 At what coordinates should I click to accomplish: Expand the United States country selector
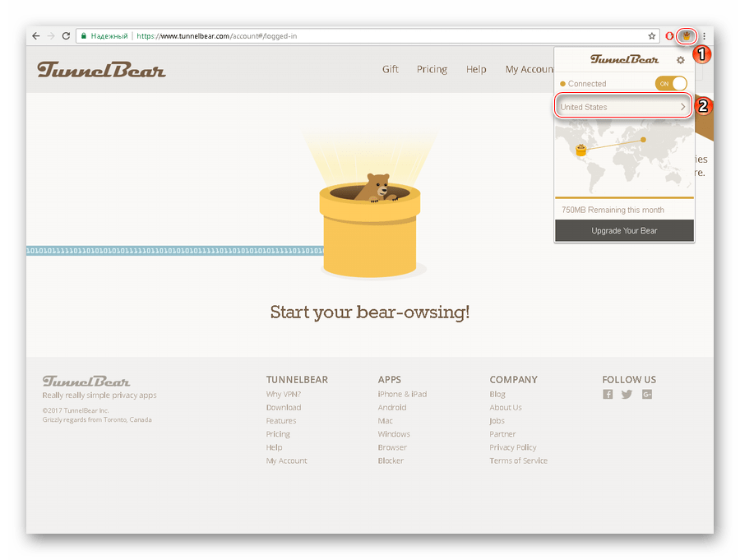623,107
